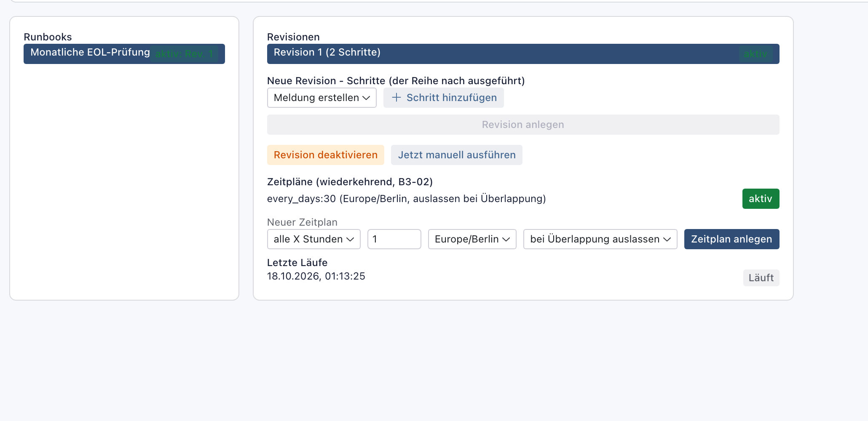Viewport: 868px width, 421px height.
Task: Click the Läuft status badge
Action: (x=761, y=278)
